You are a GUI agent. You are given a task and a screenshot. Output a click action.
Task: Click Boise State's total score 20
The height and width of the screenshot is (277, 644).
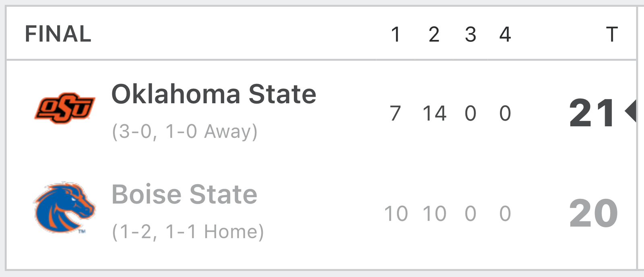594,213
